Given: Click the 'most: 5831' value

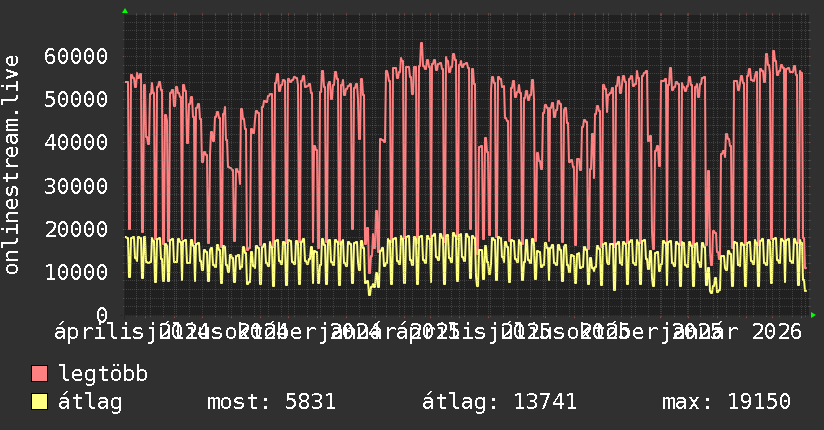Looking at the screenshot, I should pos(271,402).
